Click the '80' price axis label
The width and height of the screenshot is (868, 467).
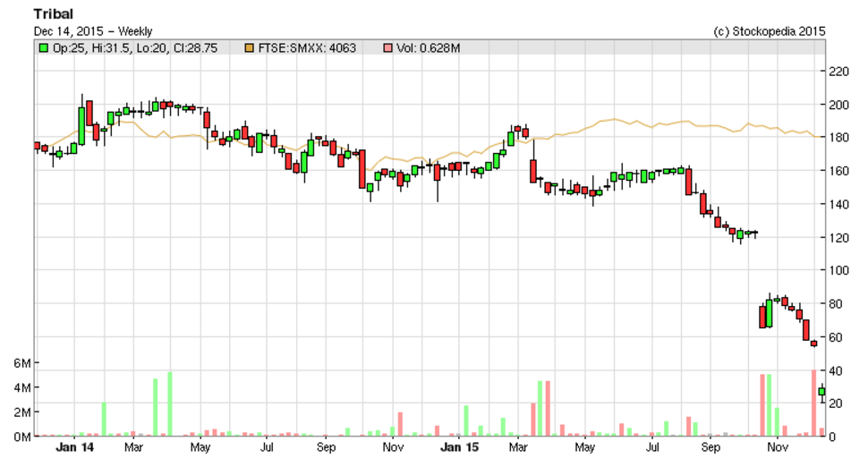point(836,304)
